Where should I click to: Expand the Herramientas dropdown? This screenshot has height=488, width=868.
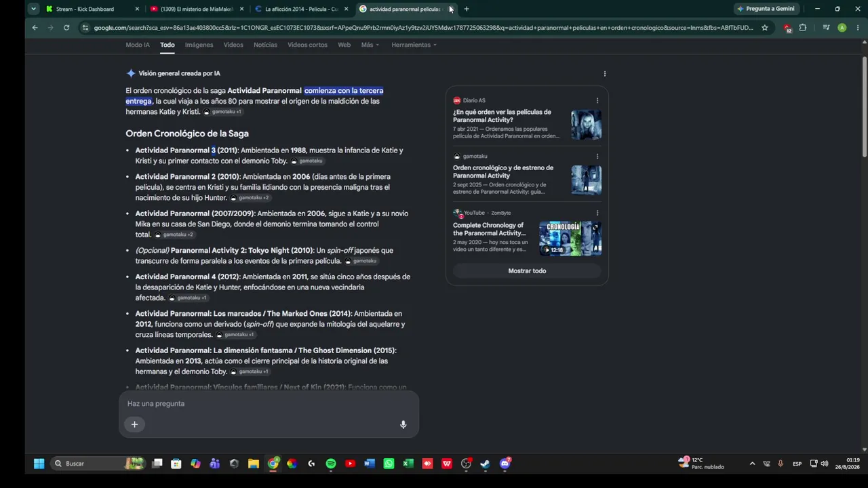coord(414,45)
